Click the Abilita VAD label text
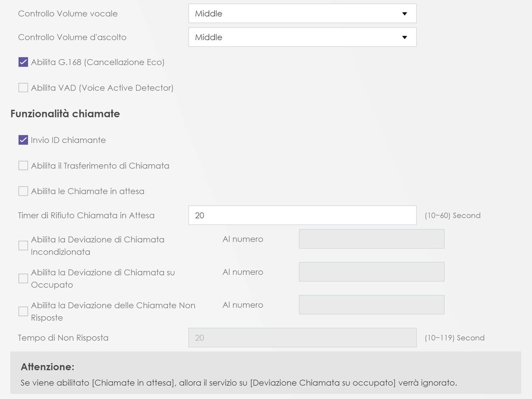The height and width of the screenshot is (399, 532). pos(102,88)
